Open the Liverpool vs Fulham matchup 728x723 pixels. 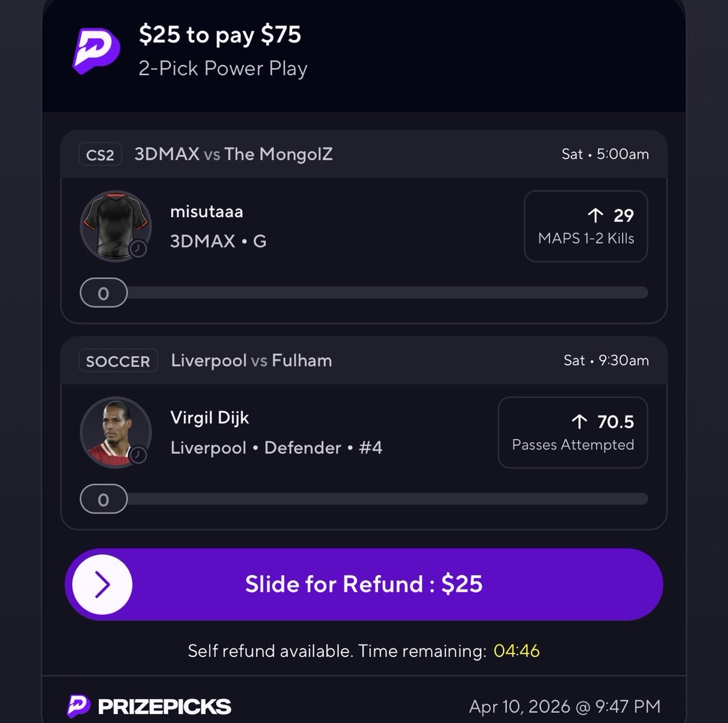tap(251, 360)
